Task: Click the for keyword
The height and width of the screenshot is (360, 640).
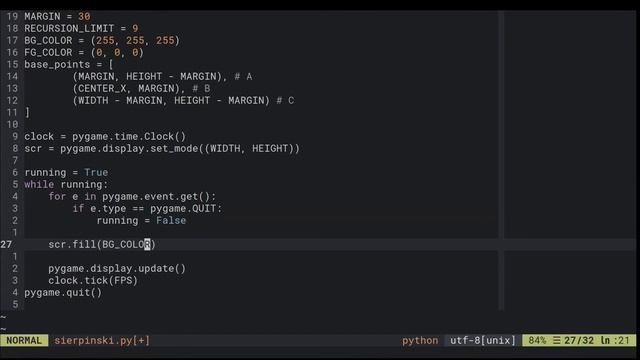Action: click(x=57, y=196)
